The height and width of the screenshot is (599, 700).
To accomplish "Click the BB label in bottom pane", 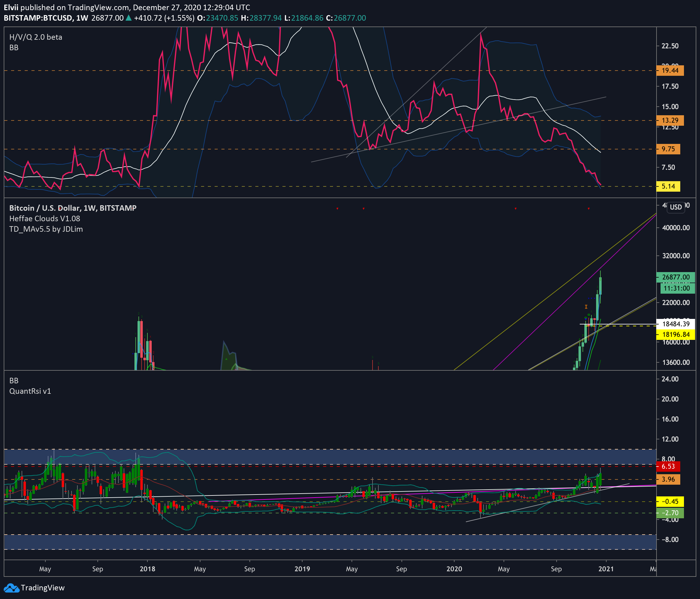I will 14,381.
